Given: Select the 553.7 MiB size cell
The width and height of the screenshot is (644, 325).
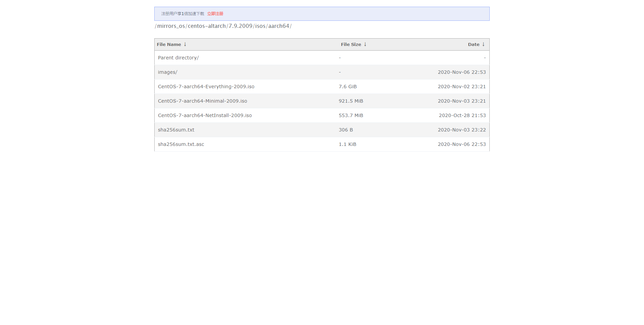Looking at the screenshot, I should (351, 115).
